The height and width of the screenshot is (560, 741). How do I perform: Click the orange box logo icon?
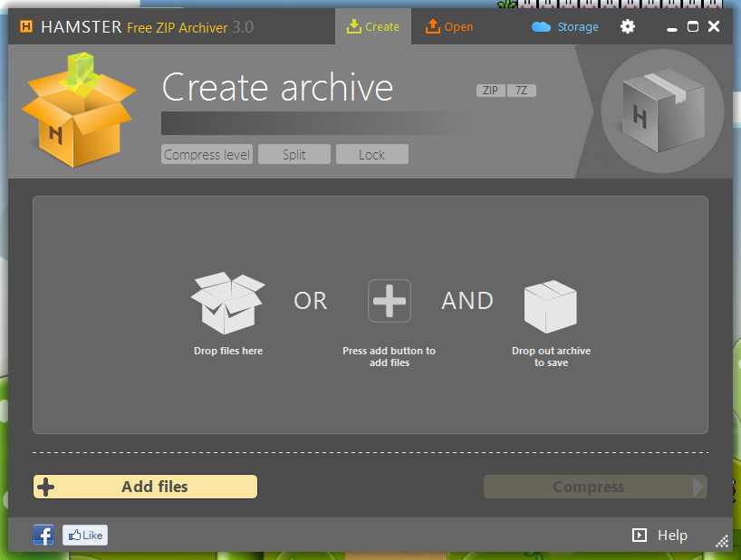(79, 111)
